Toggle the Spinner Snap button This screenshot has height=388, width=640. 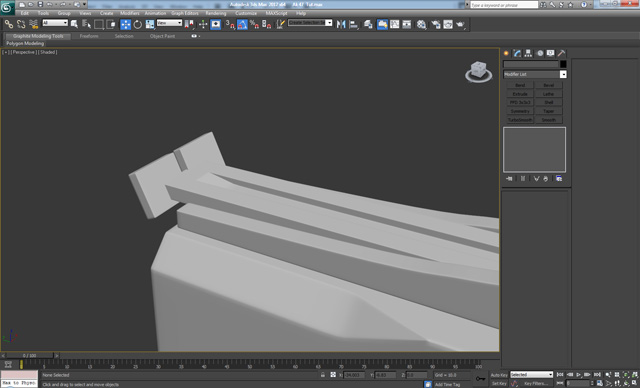267,24
